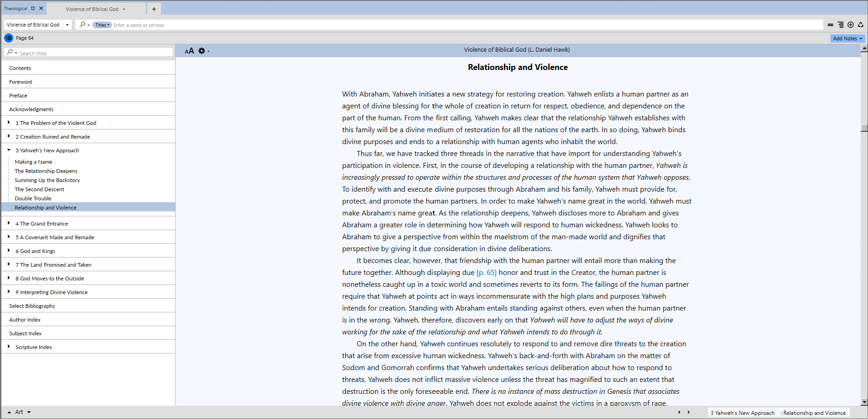
Task: Open Violence of Biblical God tab dropdown arrow
Action: point(124,9)
